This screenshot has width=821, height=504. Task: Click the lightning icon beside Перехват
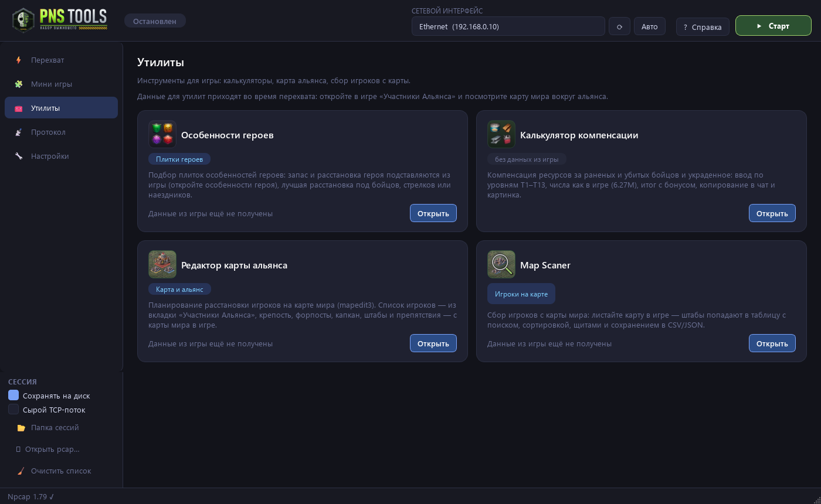click(19, 60)
